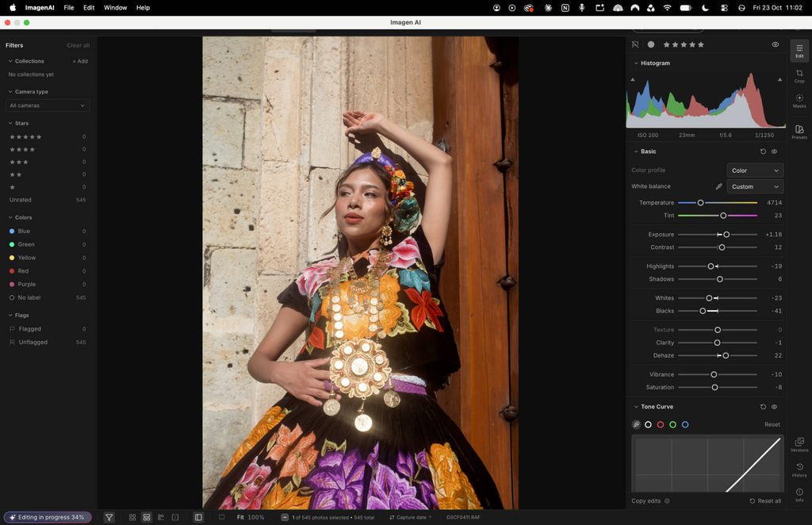Click the Temperature slider handle
The width and height of the screenshot is (812, 525).
pyautogui.click(x=700, y=203)
